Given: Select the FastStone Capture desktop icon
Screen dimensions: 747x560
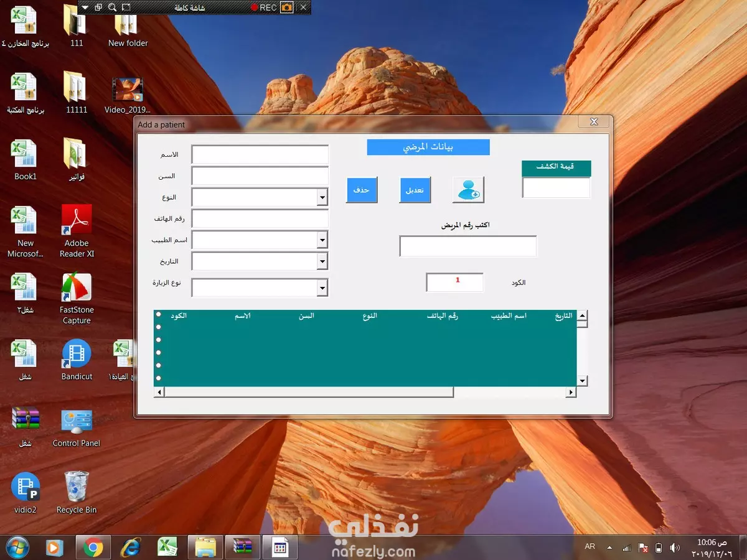Looking at the screenshot, I should 77,299.
